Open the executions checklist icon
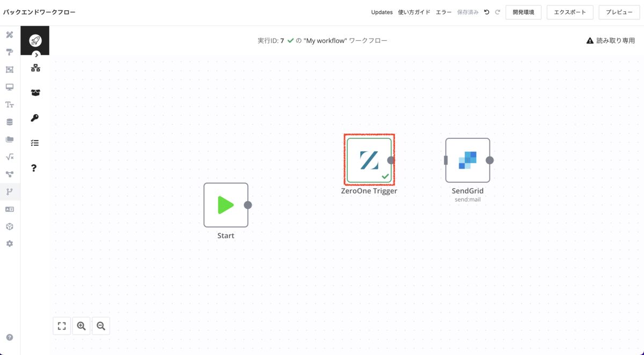This screenshot has height=355, width=644. point(35,143)
